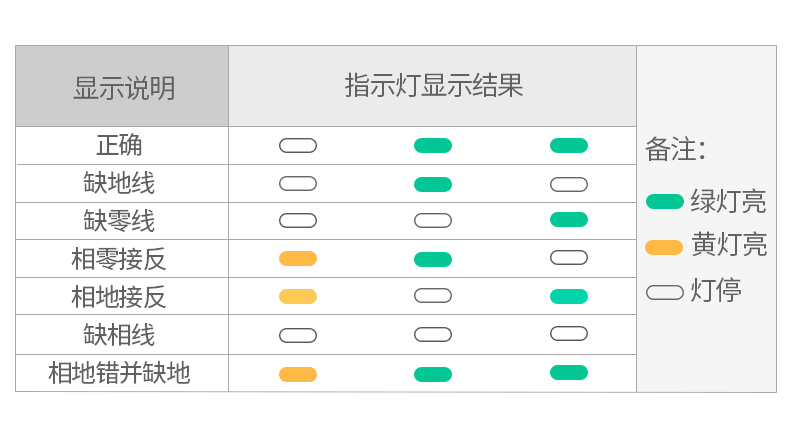Select the 指示灯显示结果 column header
The height and width of the screenshot is (422, 790).
433,85
